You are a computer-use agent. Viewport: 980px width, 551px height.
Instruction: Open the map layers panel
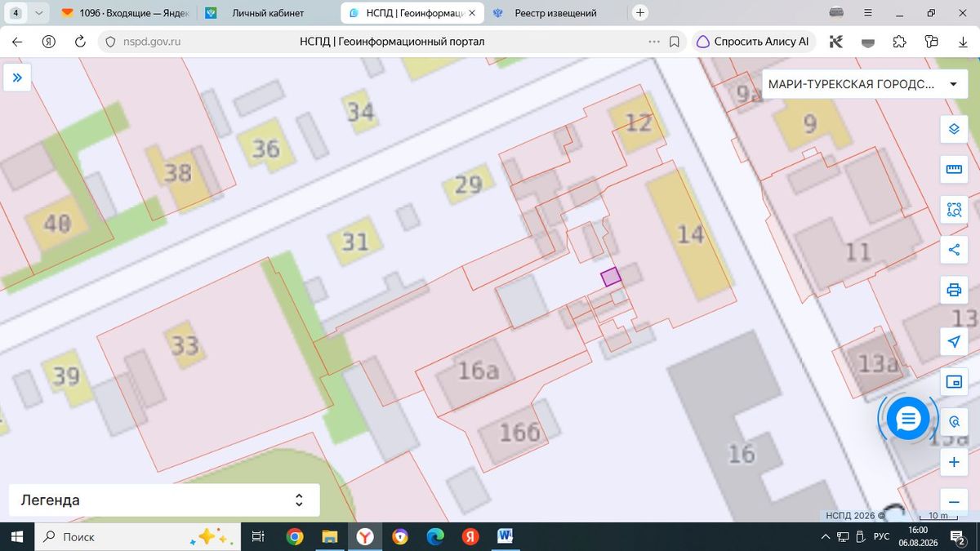pos(953,129)
